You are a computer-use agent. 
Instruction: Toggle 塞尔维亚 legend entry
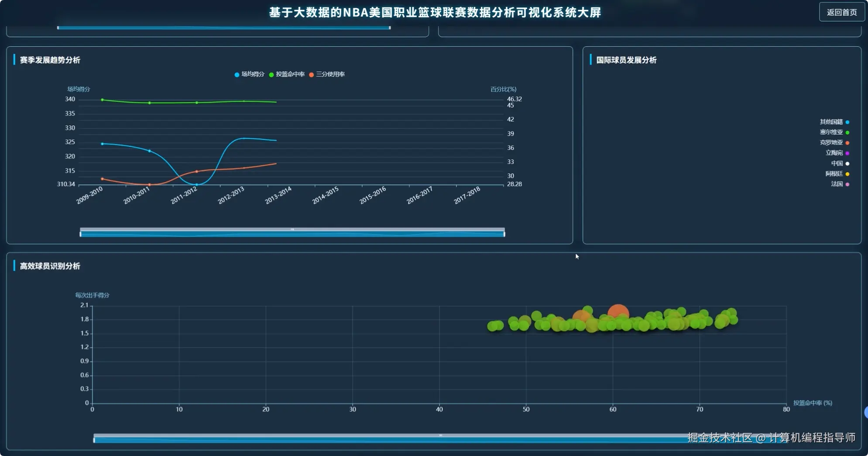click(x=834, y=132)
